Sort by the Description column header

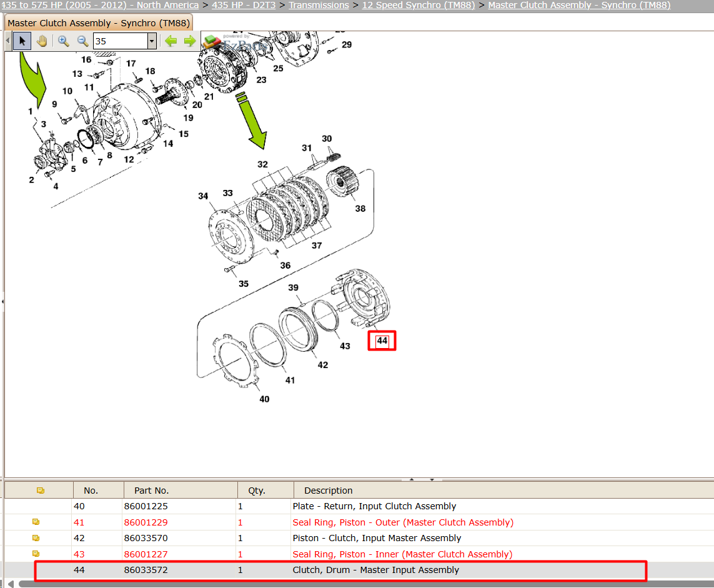[x=503, y=491]
